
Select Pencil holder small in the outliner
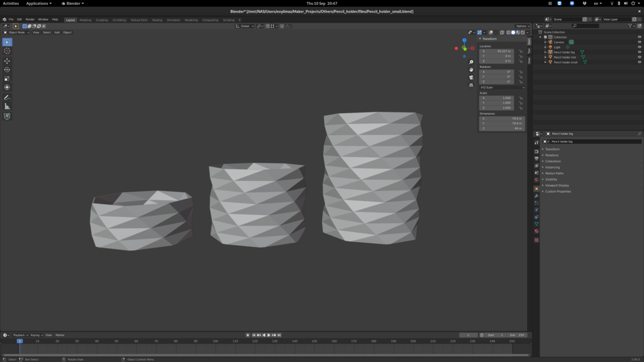coord(565,62)
